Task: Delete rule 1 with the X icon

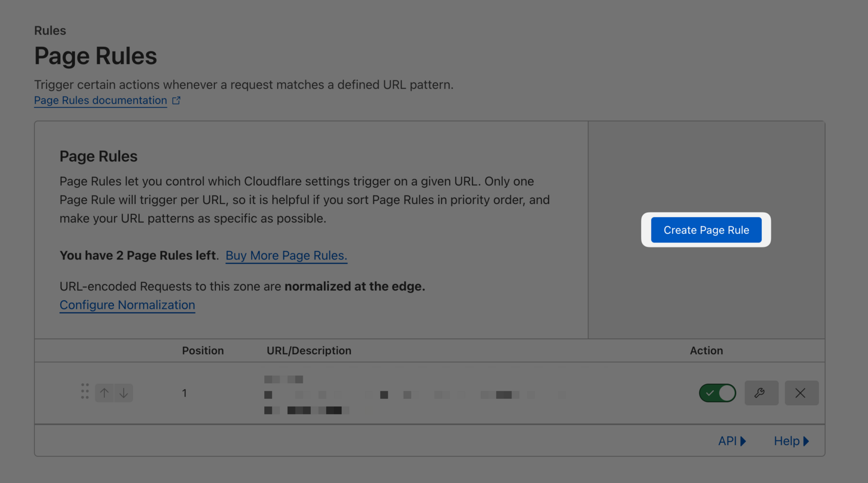Action: 801,393
